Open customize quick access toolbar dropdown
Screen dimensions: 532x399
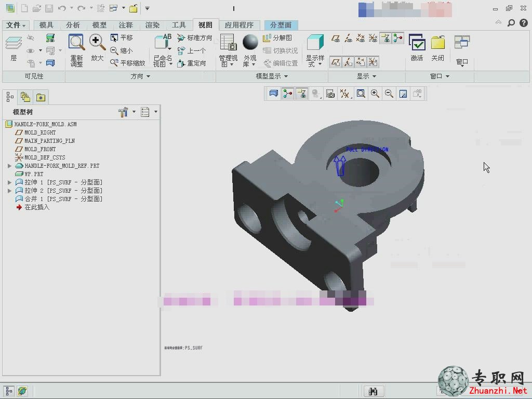coord(147,8)
